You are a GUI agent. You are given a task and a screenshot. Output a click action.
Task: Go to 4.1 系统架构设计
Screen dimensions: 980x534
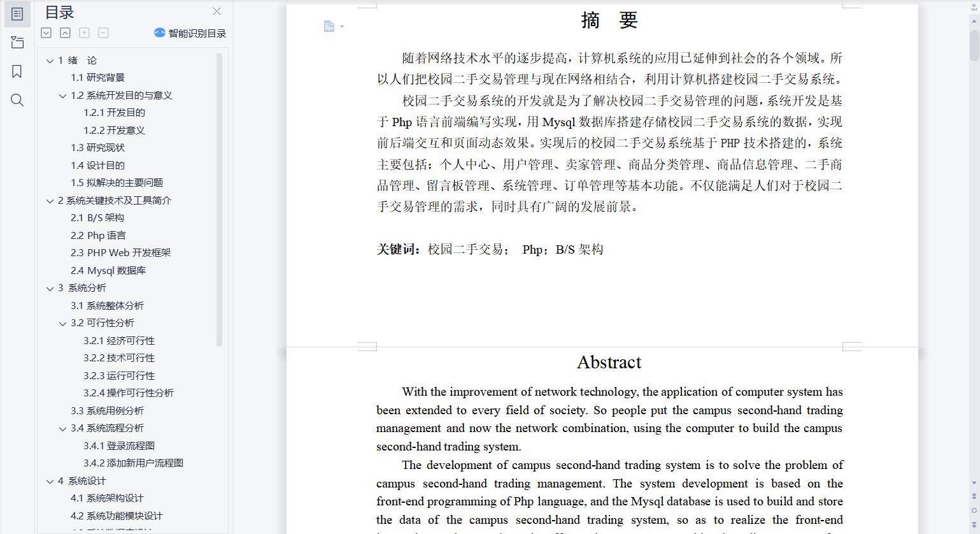(x=107, y=498)
